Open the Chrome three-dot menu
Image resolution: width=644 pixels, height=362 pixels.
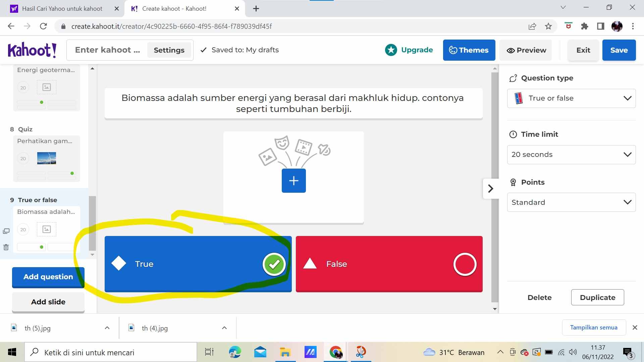[x=633, y=26]
